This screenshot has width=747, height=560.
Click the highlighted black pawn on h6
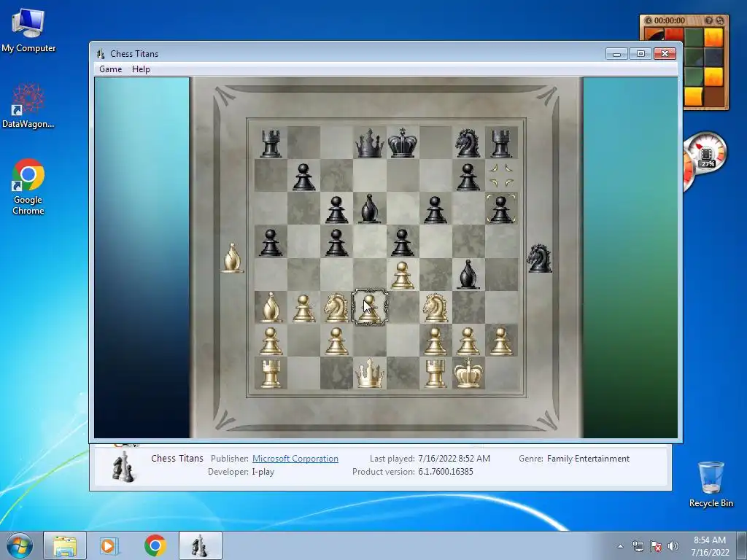pyautogui.click(x=501, y=209)
